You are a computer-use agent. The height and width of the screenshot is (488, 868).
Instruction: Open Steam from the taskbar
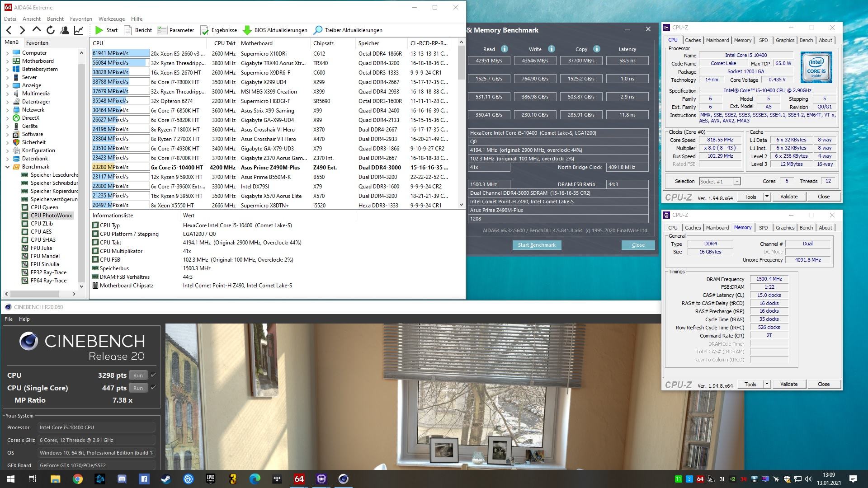pos(166,479)
